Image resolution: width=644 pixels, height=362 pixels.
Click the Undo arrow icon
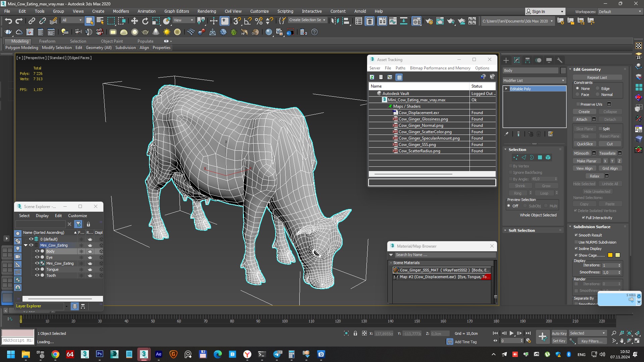[x=8, y=21]
